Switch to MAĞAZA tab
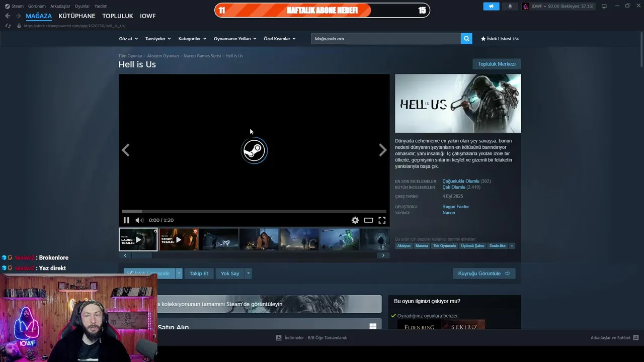644x362 pixels. pyautogui.click(x=39, y=16)
